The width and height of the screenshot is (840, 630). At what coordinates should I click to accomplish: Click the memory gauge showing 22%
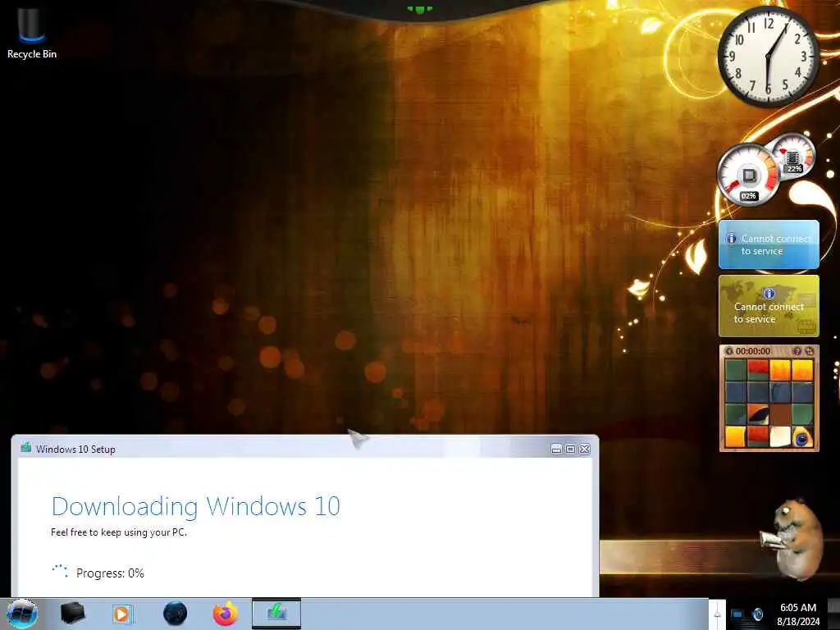(794, 157)
